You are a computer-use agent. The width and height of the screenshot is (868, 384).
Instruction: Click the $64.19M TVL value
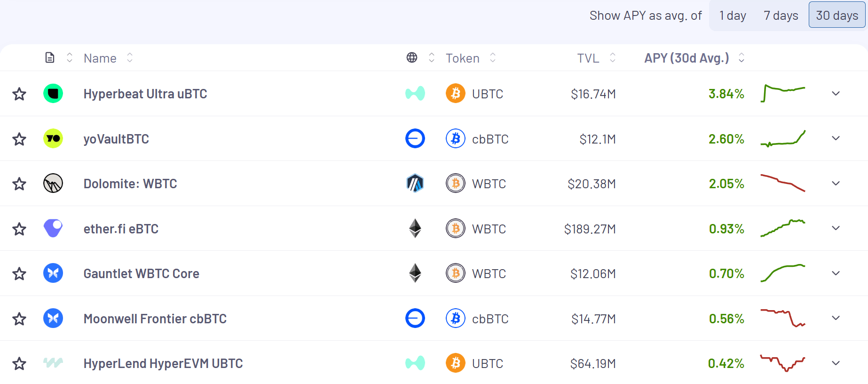593,363
